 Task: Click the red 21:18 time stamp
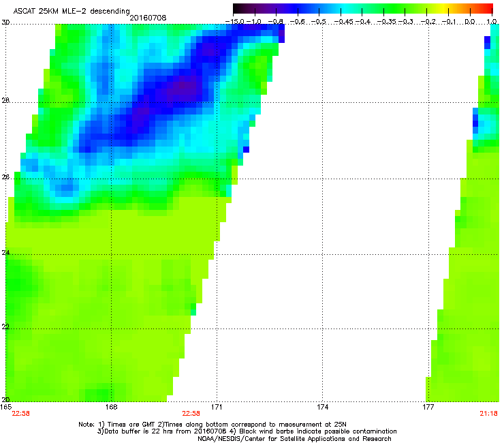coord(488,414)
